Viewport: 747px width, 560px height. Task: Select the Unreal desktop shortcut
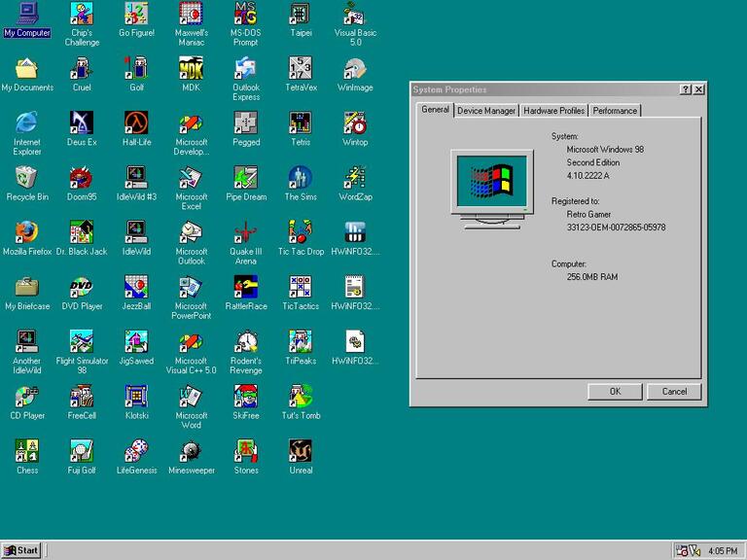(301, 451)
